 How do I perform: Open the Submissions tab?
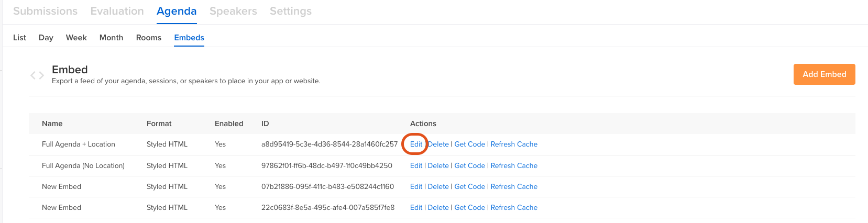coord(45,11)
